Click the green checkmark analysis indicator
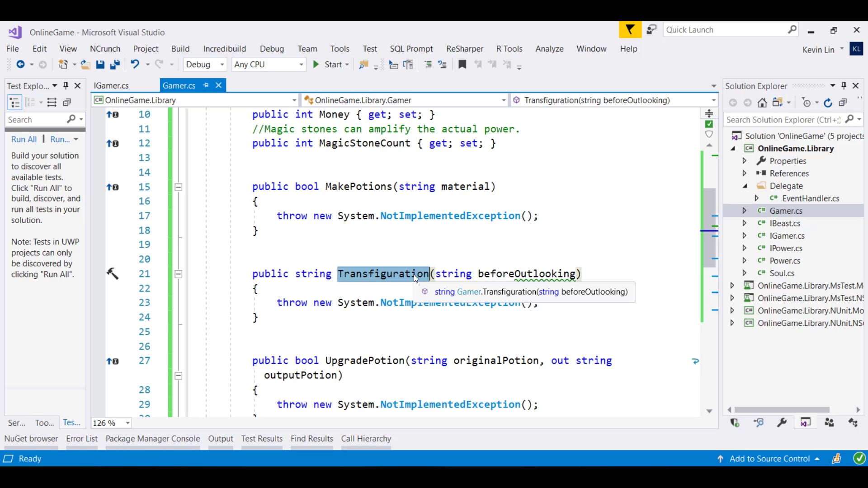Screen dimensions: 868x488 (x=709, y=124)
